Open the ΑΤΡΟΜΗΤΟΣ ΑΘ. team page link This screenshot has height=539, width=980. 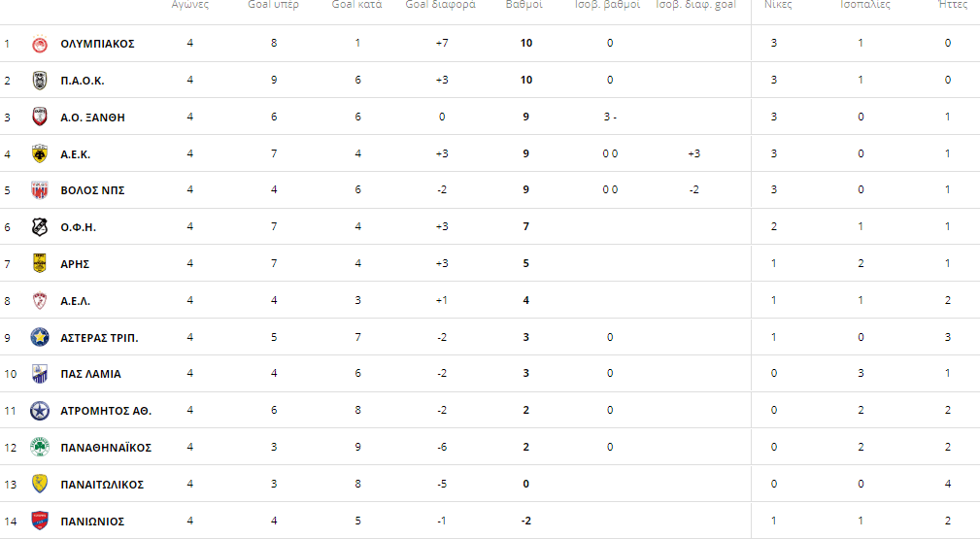[106, 411]
